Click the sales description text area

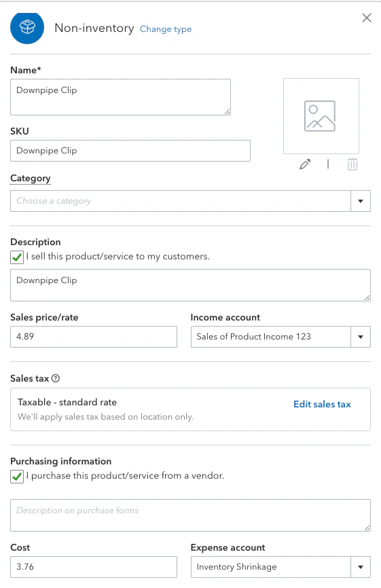click(x=190, y=285)
